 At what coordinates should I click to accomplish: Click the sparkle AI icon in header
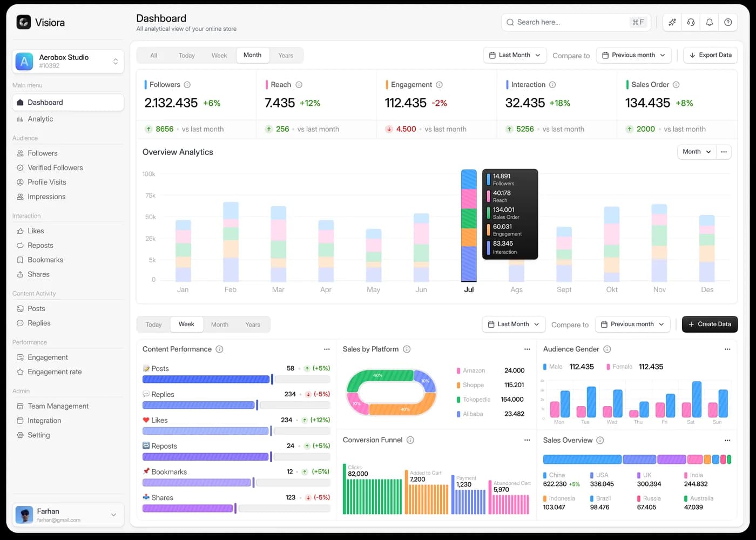click(672, 22)
